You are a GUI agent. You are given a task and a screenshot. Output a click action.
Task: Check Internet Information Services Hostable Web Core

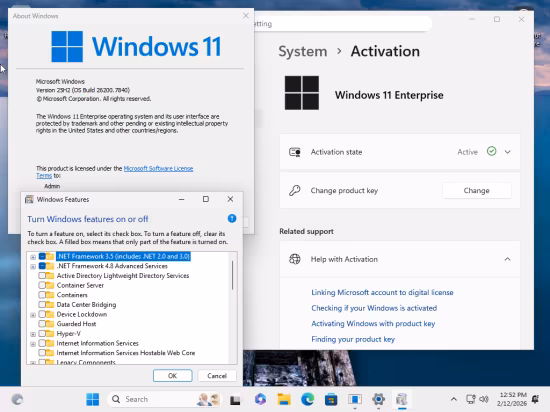42,353
